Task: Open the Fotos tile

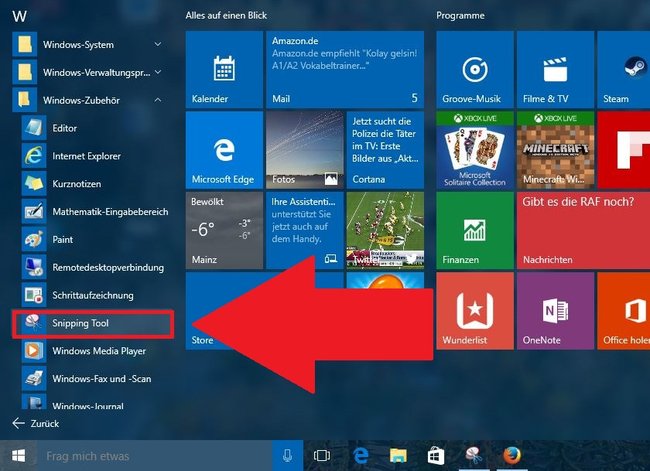Action: 305,150
